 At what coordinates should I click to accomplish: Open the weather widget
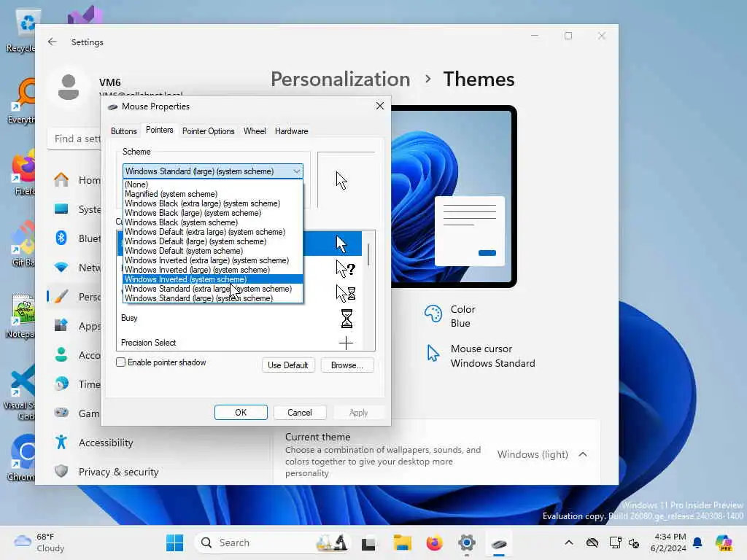(40, 542)
